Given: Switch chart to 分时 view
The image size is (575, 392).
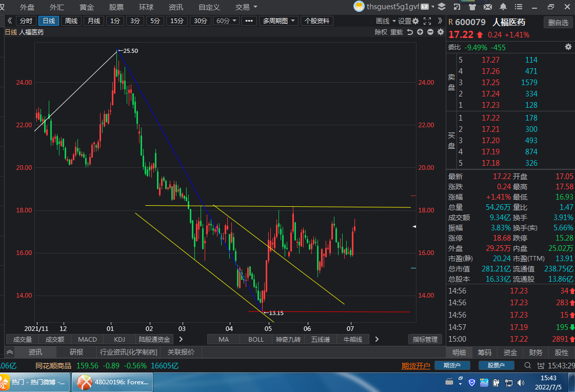Looking at the screenshot, I should [26, 21].
